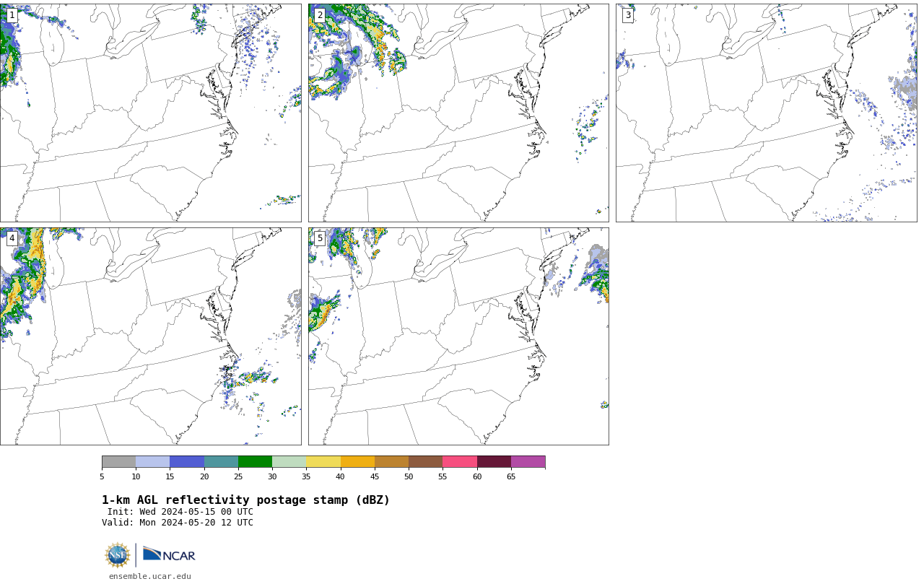Click the purple 65+ dBZ swatch
The width and height of the screenshot is (924, 584).
[x=528, y=462]
